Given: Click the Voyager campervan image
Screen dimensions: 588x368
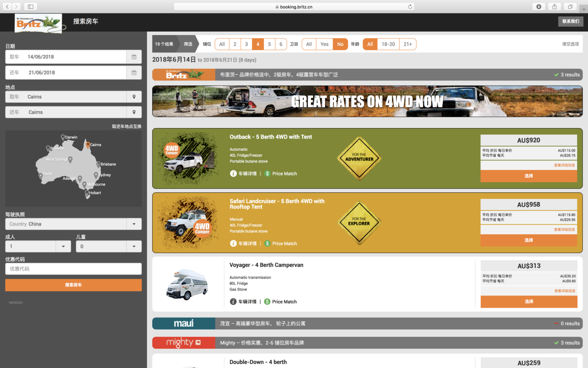Looking at the screenshot, I should tap(187, 284).
